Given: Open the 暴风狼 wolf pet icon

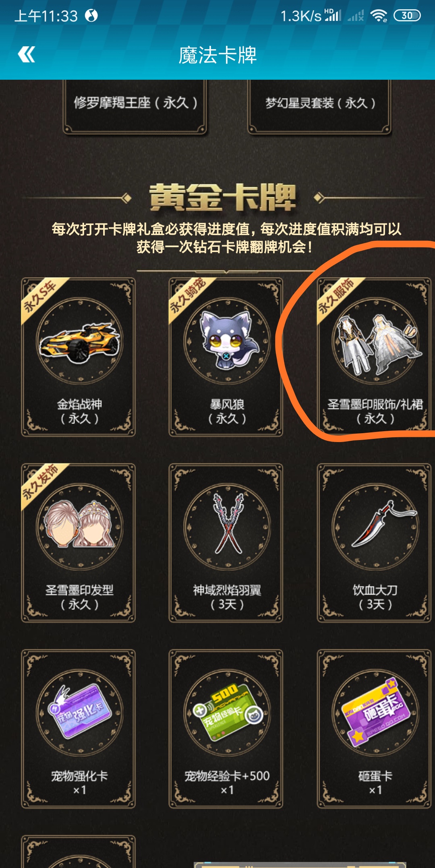Looking at the screenshot, I should click(x=227, y=341).
